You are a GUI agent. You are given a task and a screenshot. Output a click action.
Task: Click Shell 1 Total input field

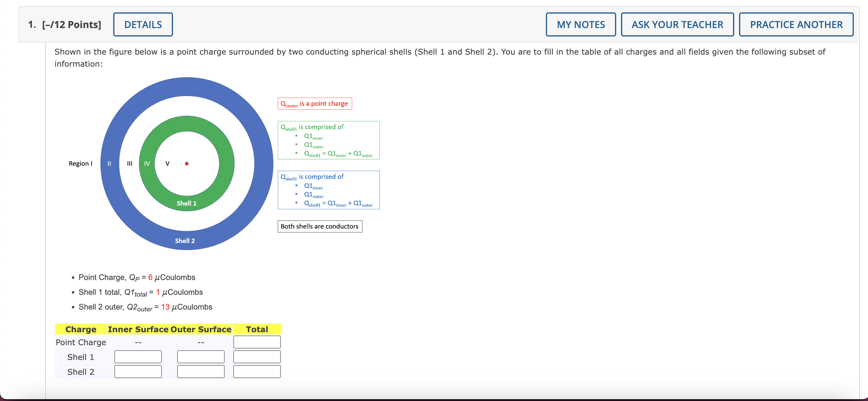(257, 357)
